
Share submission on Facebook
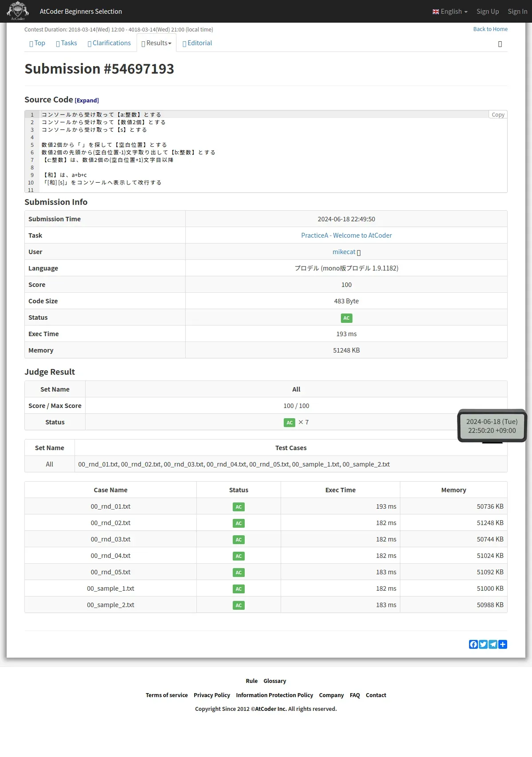coord(473,644)
